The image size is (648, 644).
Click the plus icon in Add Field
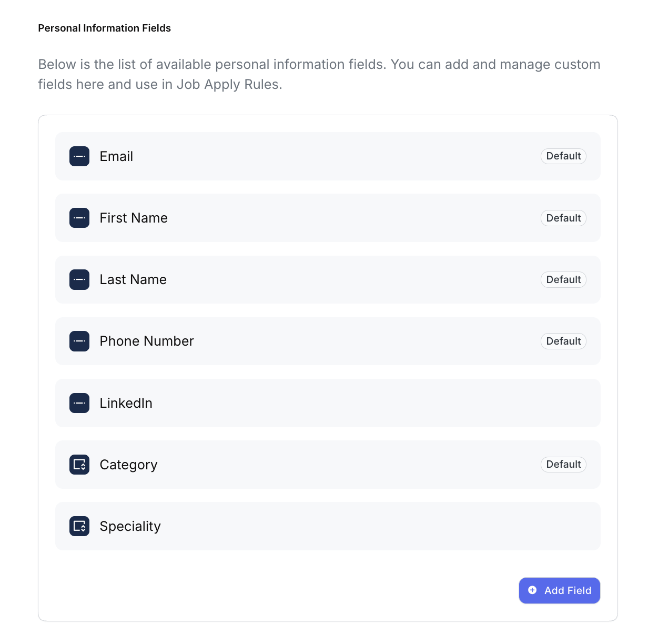point(532,590)
